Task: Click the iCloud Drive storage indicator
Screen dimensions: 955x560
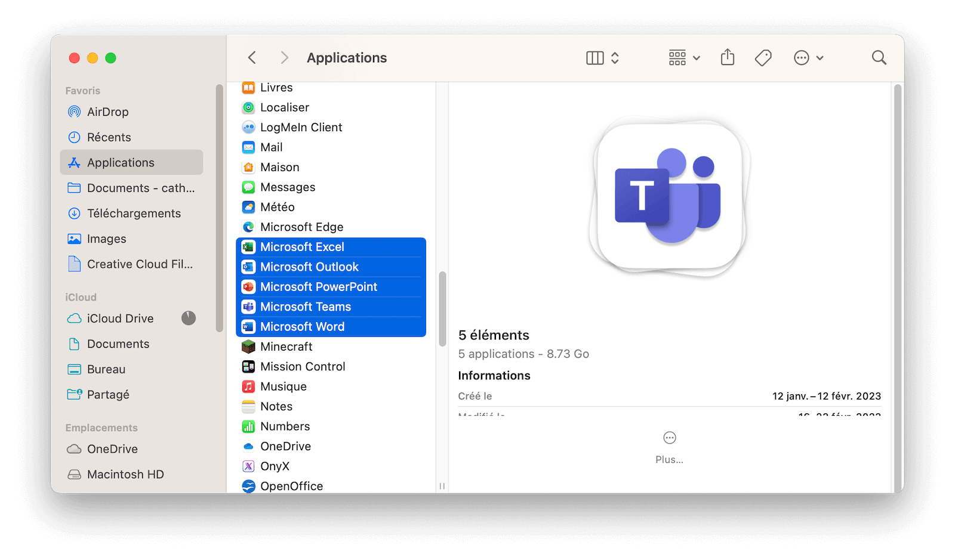Action: pyautogui.click(x=189, y=318)
